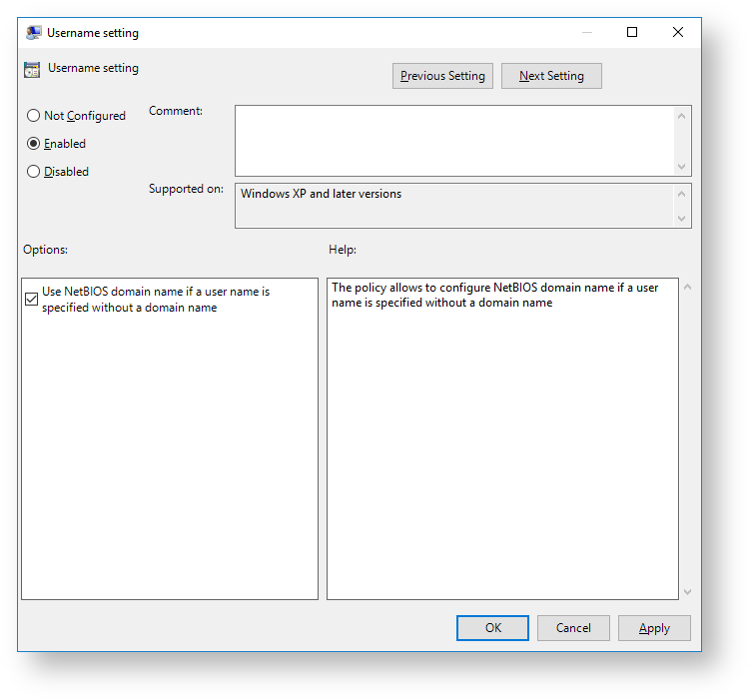Maximize the Username setting window
Viewport: 750px width, 700px height.
tap(632, 32)
